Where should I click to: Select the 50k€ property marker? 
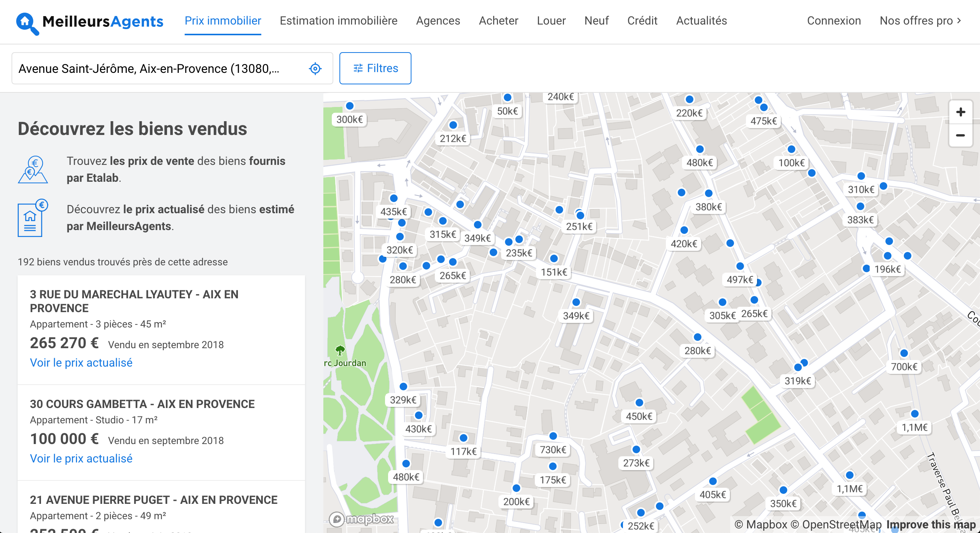tap(507, 111)
